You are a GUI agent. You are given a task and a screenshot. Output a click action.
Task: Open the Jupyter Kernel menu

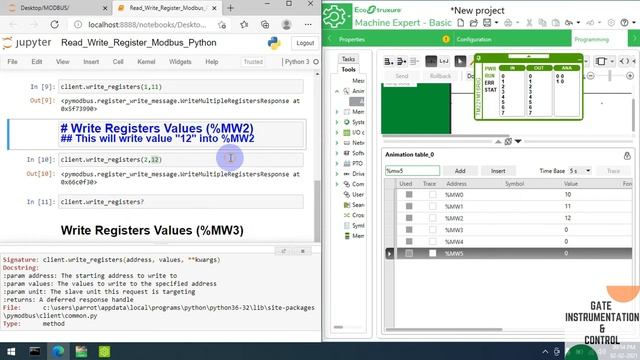click(146, 62)
